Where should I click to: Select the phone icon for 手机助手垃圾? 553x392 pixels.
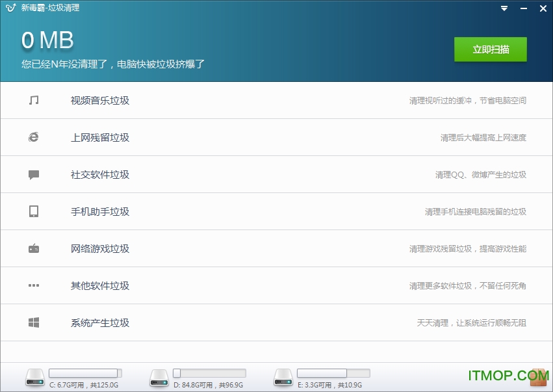(34, 211)
